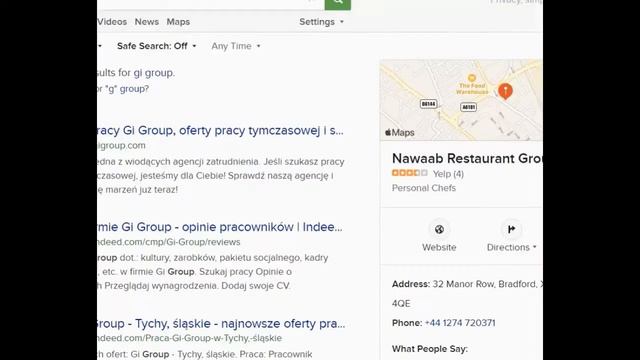The height and width of the screenshot is (360, 640).
Task: Open the Maps tab
Action: coord(178,22)
